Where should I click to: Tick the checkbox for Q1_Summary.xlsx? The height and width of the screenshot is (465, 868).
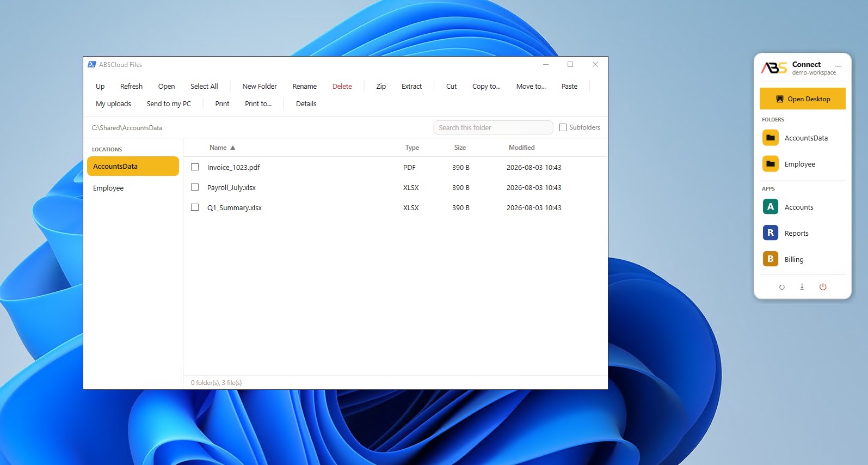195,207
